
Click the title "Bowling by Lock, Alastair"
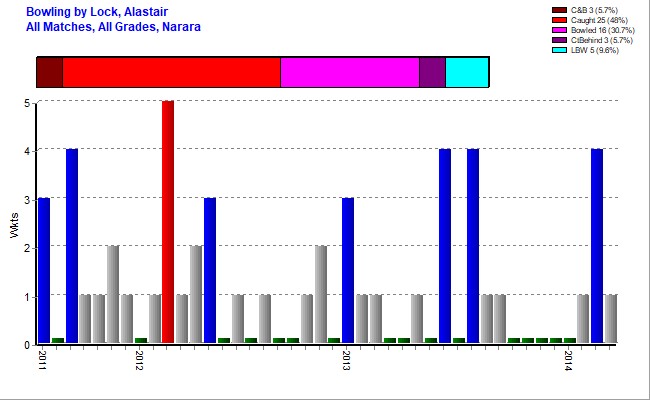click(97, 12)
